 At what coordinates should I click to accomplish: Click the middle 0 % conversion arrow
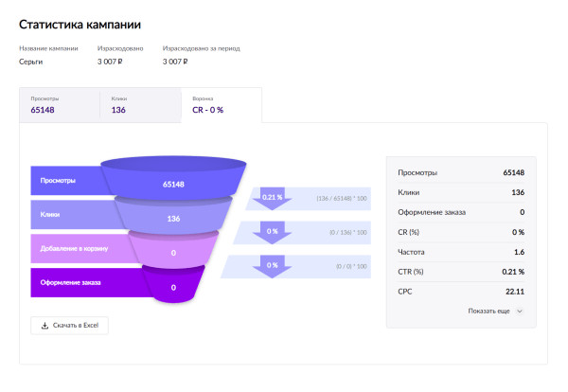(273, 232)
